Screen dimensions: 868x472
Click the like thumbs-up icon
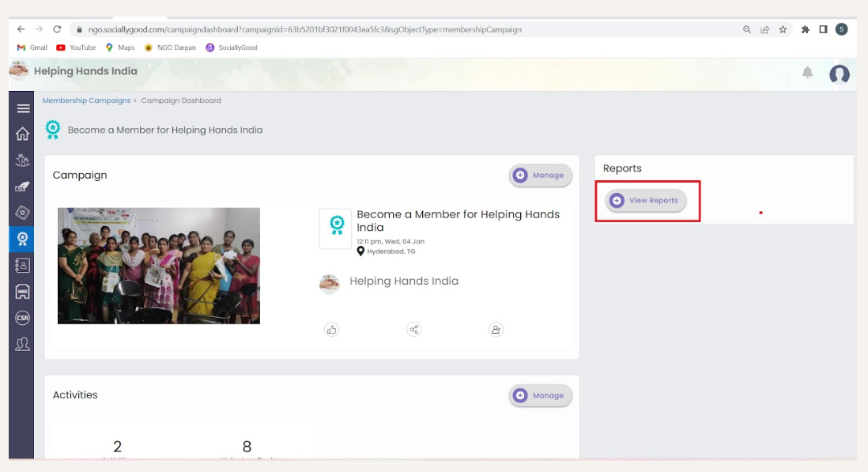(x=331, y=330)
